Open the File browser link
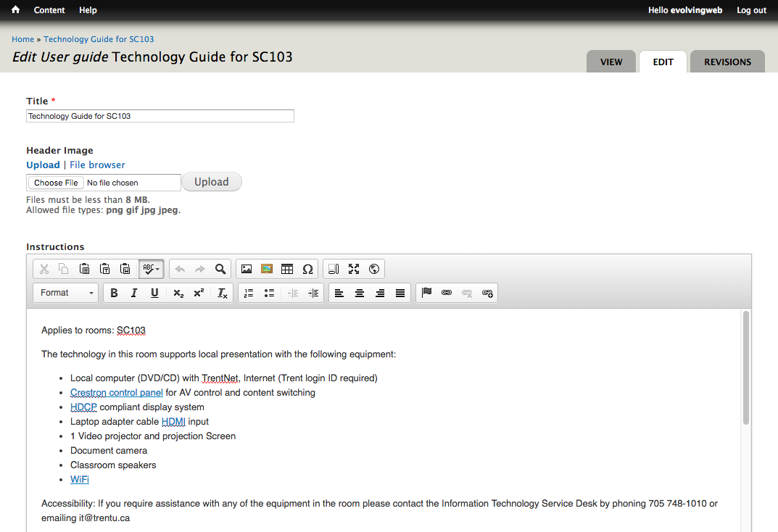778x532 pixels. pos(97,165)
